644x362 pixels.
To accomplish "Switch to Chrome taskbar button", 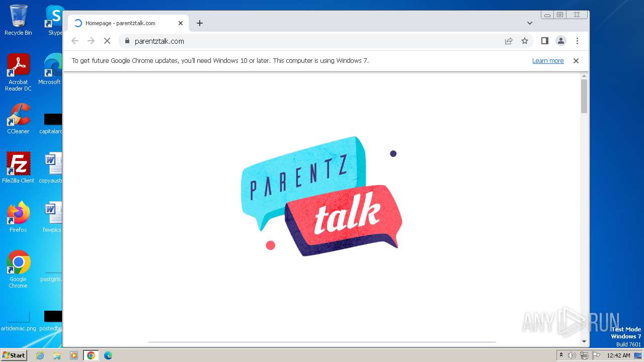I will 91,355.
